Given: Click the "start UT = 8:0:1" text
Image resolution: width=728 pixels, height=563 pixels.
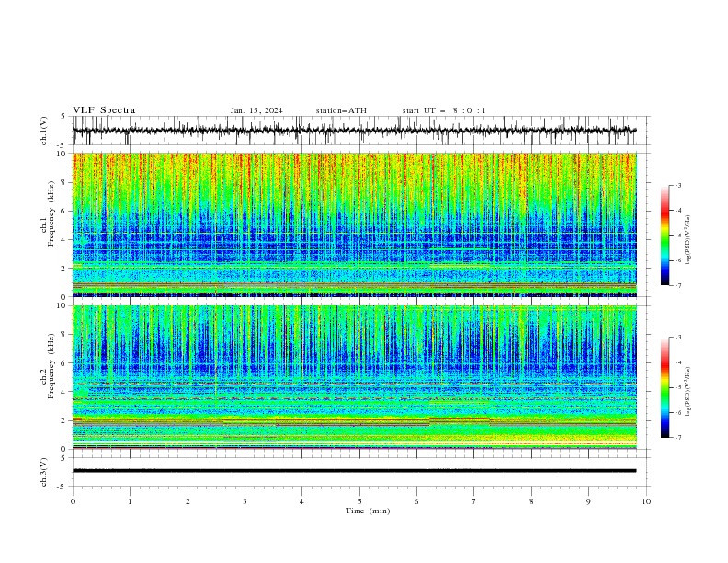Looking at the screenshot, I should coord(444,110).
